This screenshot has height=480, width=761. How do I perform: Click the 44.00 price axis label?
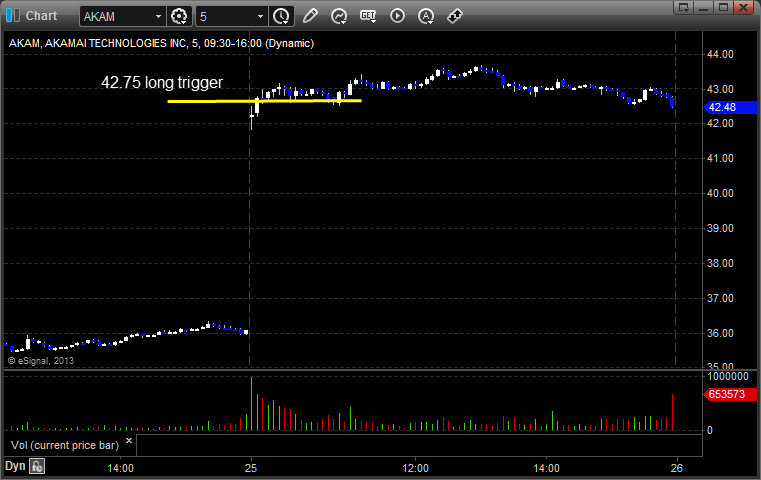click(720, 54)
